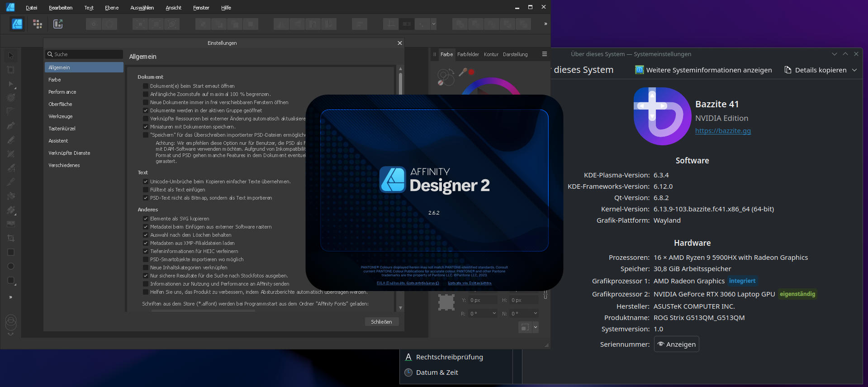Image resolution: width=868 pixels, height=387 pixels.
Task: Uncheck 'Dokumente werden in der aktiven Gruppe geöffnet'
Action: coord(146,110)
